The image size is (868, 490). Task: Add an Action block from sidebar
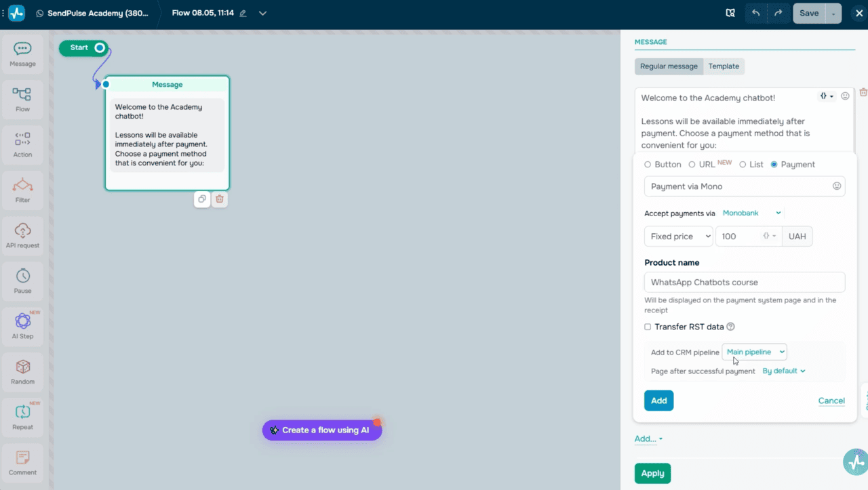pyautogui.click(x=22, y=146)
